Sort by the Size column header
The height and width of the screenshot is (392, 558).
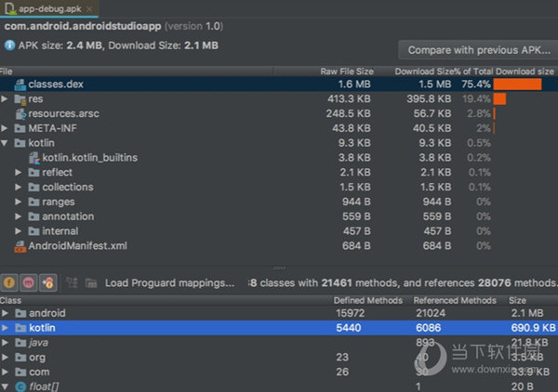517,301
